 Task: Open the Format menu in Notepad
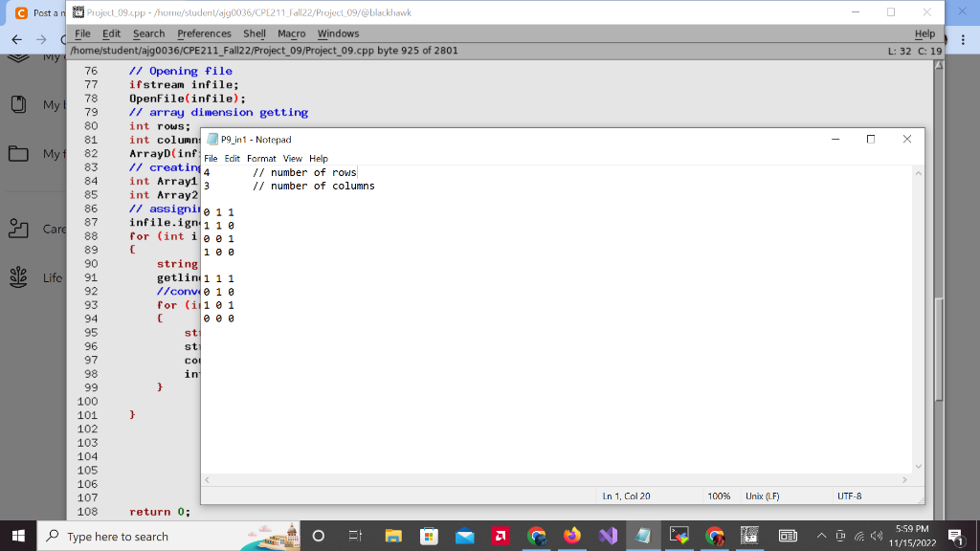(261, 158)
